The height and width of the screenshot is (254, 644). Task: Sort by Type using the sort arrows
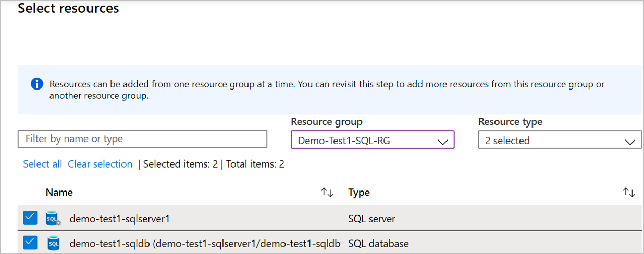(x=629, y=193)
